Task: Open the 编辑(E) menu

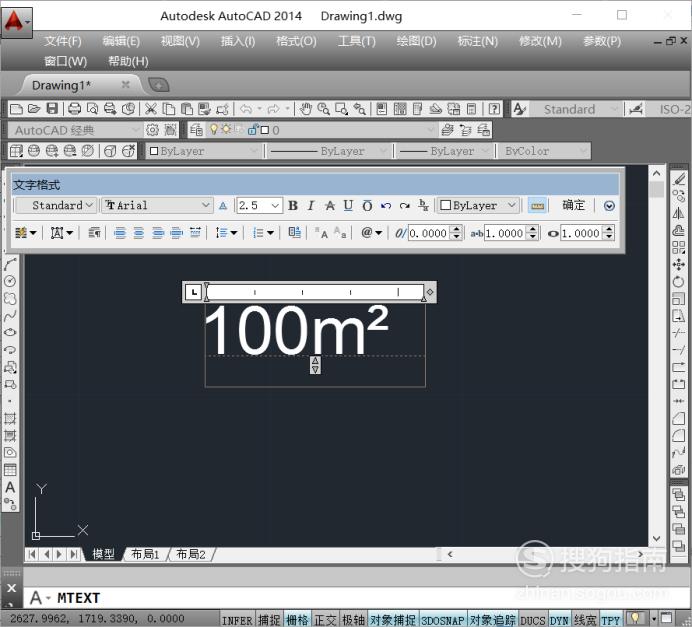Action: pyautogui.click(x=121, y=41)
